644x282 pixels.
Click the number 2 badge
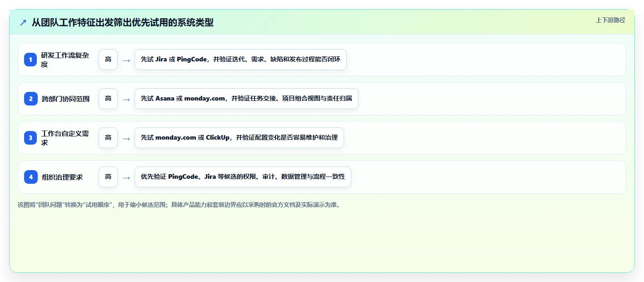click(31, 99)
